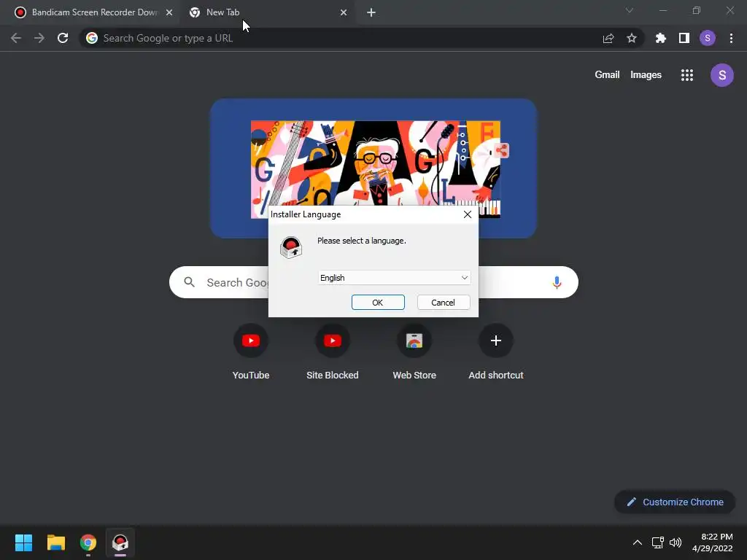Viewport: 747px width, 560px height.
Task: Open tab search chevron
Action: coord(630,10)
